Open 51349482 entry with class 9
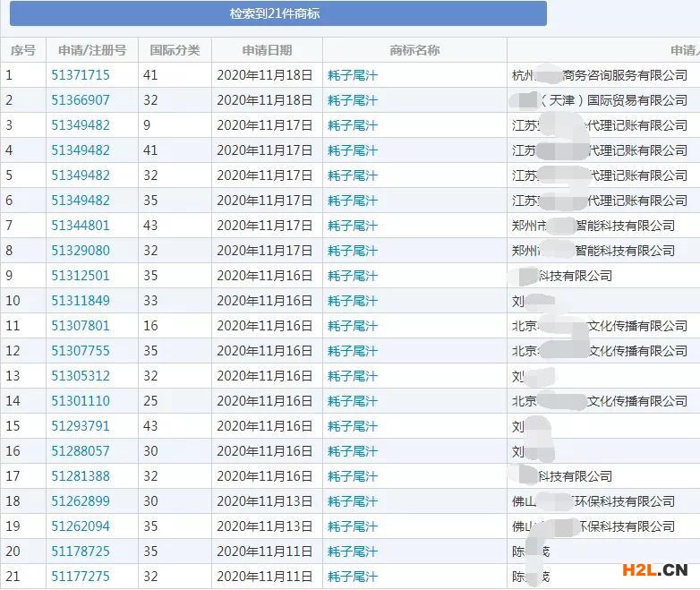Image resolution: width=700 pixels, height=590 pixels. pos(81,125)
